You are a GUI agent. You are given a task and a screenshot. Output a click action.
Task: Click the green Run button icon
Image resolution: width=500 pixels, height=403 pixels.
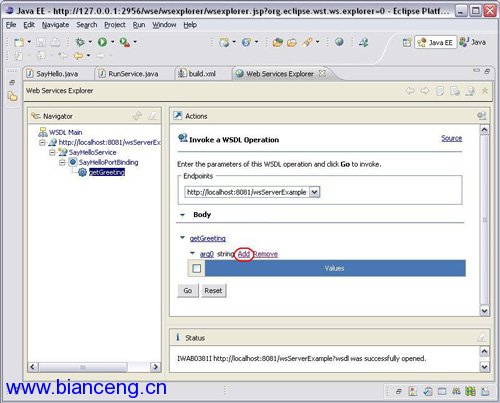(x=102, y=42)
